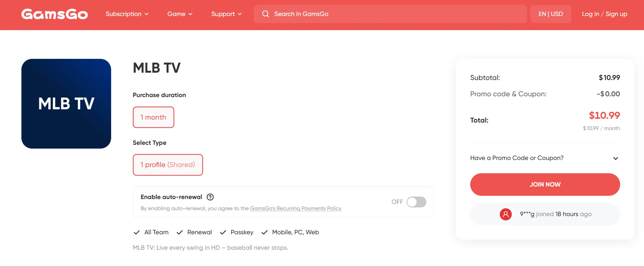Select the 1 month duration option
Screen dimensions: 644x266
(x=153, y=117)
